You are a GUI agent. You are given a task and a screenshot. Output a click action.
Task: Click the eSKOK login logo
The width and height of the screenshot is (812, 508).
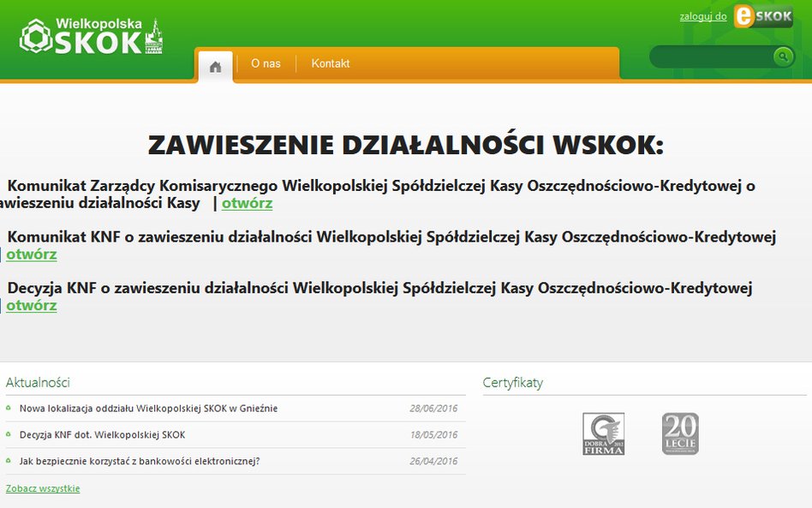(x=763, y=16)
